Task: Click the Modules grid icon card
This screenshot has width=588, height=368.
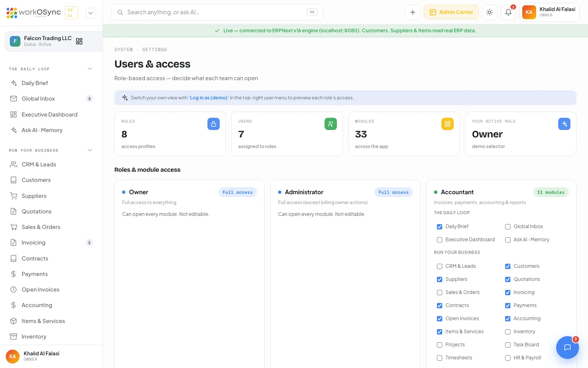Action: [x=448, y=124]
